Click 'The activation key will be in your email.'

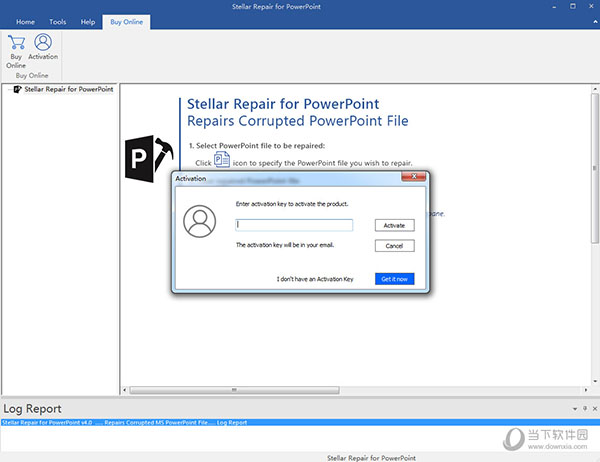tap(285, 245)
